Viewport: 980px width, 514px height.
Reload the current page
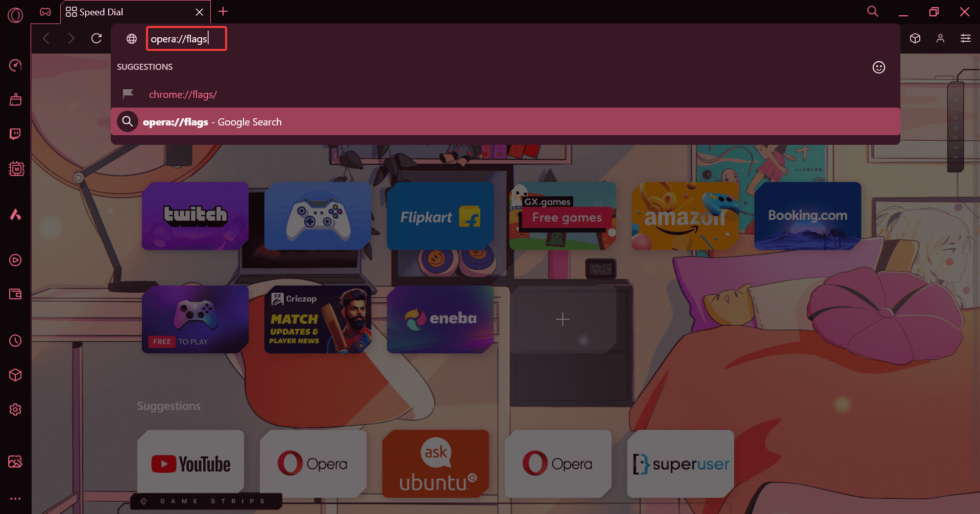coord(96,38)
